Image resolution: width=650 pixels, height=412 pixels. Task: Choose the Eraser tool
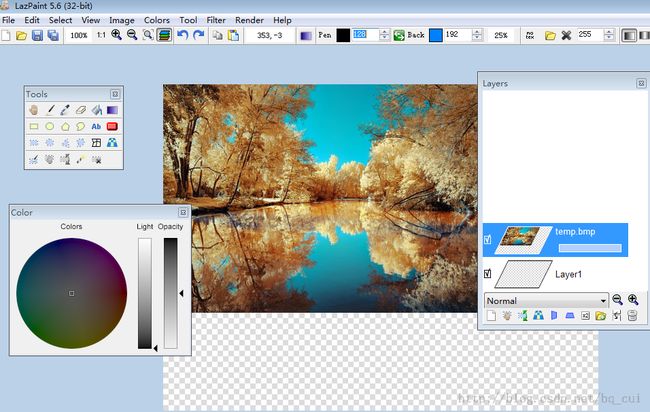[81, 110]
